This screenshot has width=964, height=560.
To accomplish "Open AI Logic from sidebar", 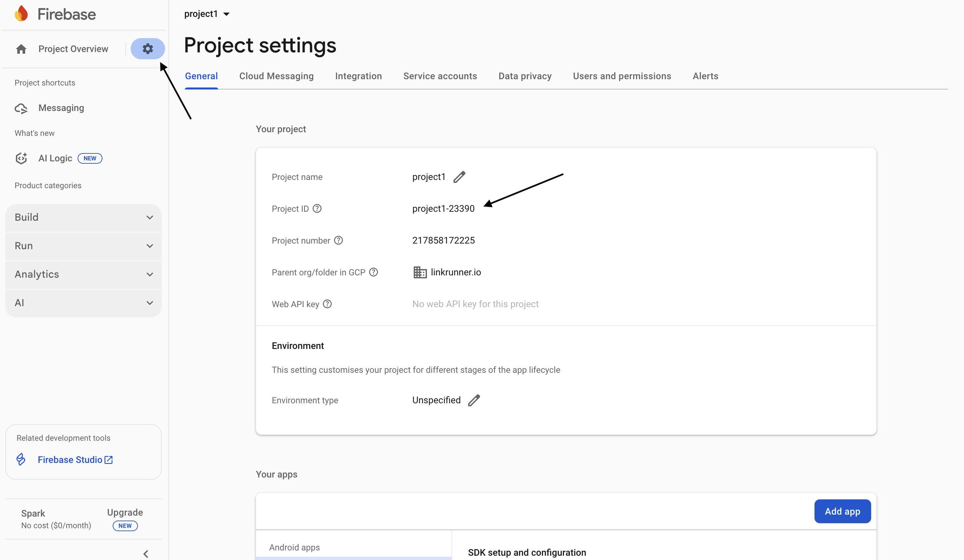I will point(55,158).
